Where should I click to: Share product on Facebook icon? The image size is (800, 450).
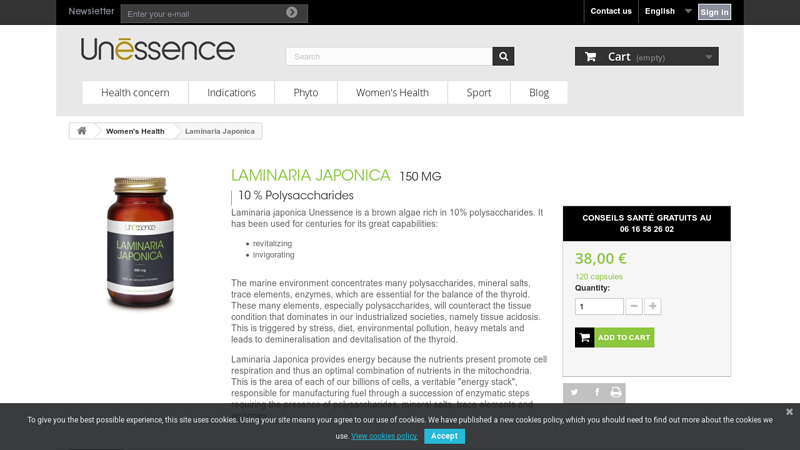click(x=597, y=392)
